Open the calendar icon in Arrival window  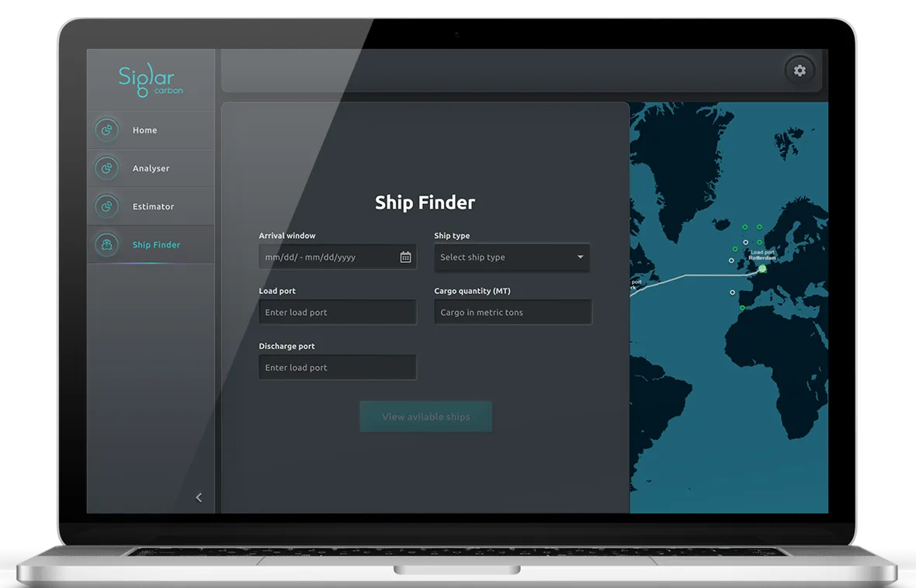pos(404,256)
